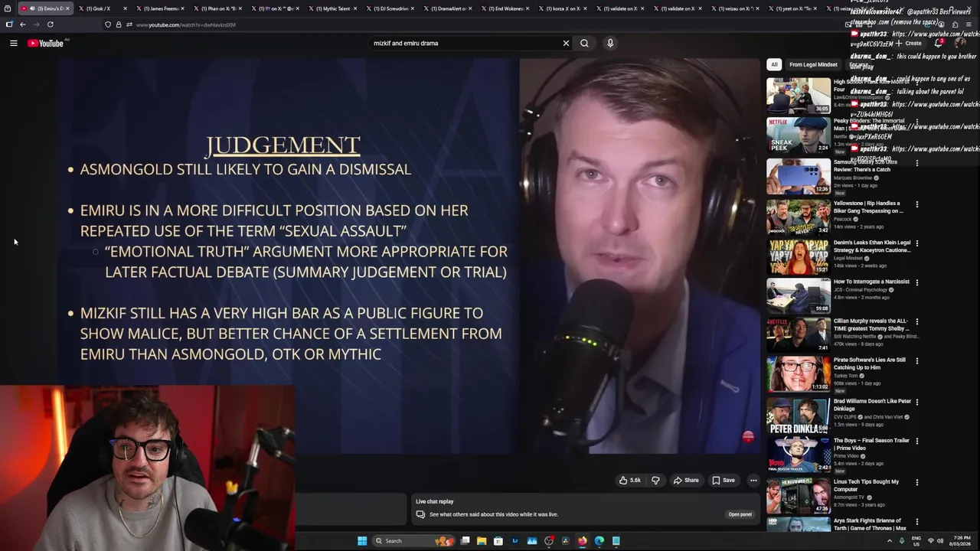Select the 'All' filter chip

774,64
